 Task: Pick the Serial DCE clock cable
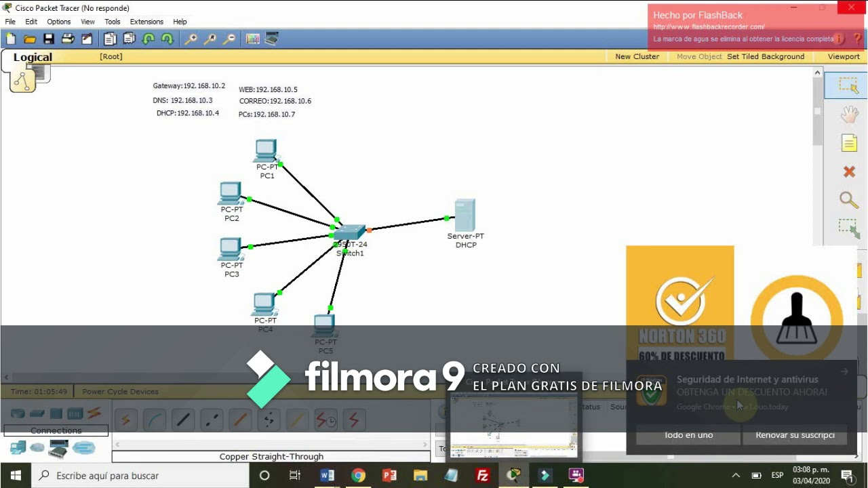tap(326, 420)
